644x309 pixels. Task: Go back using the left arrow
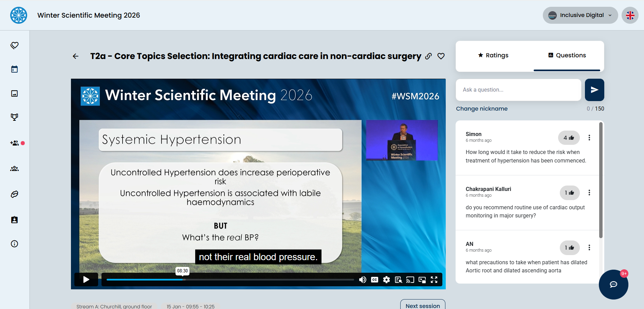(x=75, y=56)
